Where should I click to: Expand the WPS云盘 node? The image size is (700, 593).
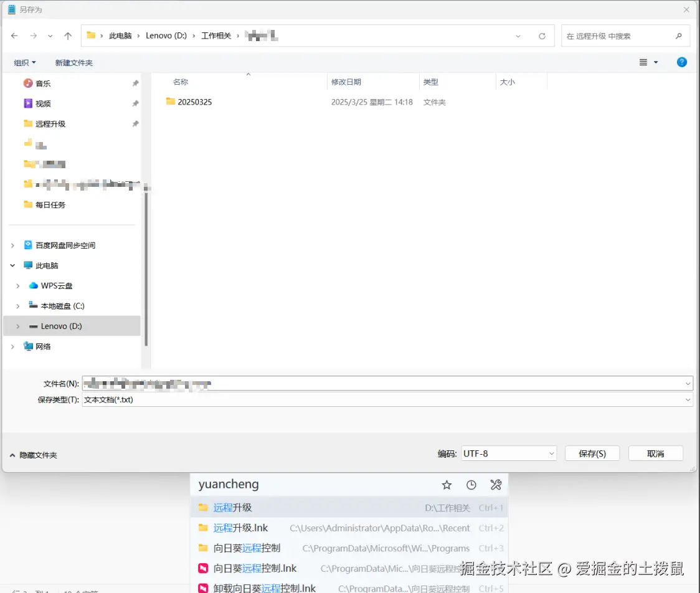point(18,286)
